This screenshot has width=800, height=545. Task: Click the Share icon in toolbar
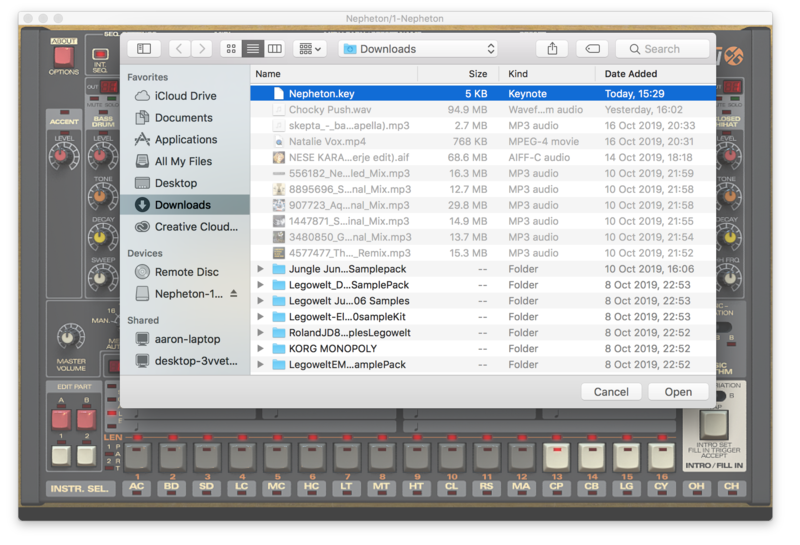click(x=552, y=48)
